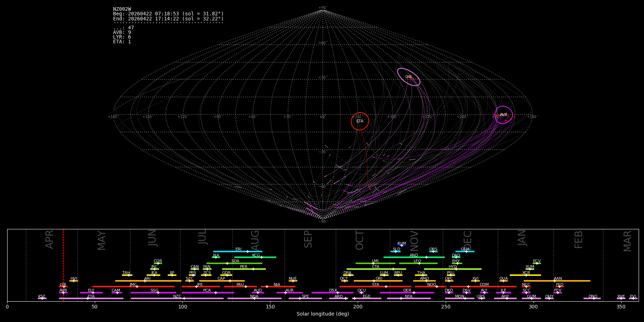This screenshot has width=644, height=322.
Task: Click the ORS shower label in timeline
Action: [x=433, y=249]
